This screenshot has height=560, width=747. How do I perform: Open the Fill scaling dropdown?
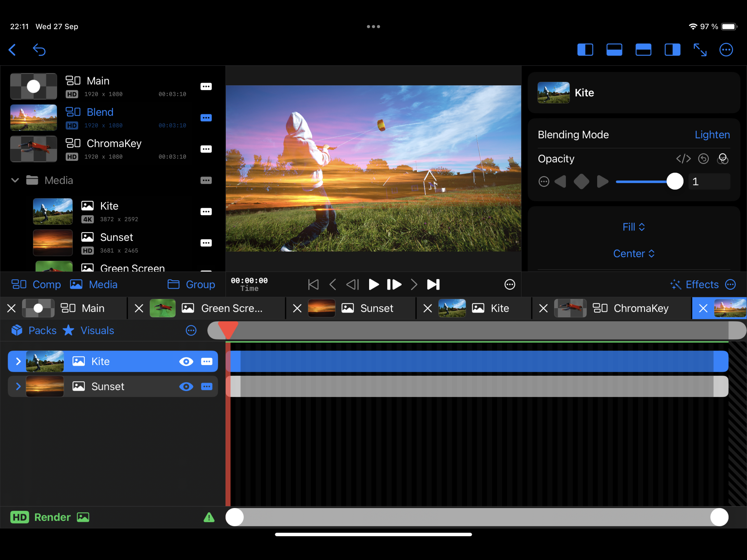[x=634, y=227]
